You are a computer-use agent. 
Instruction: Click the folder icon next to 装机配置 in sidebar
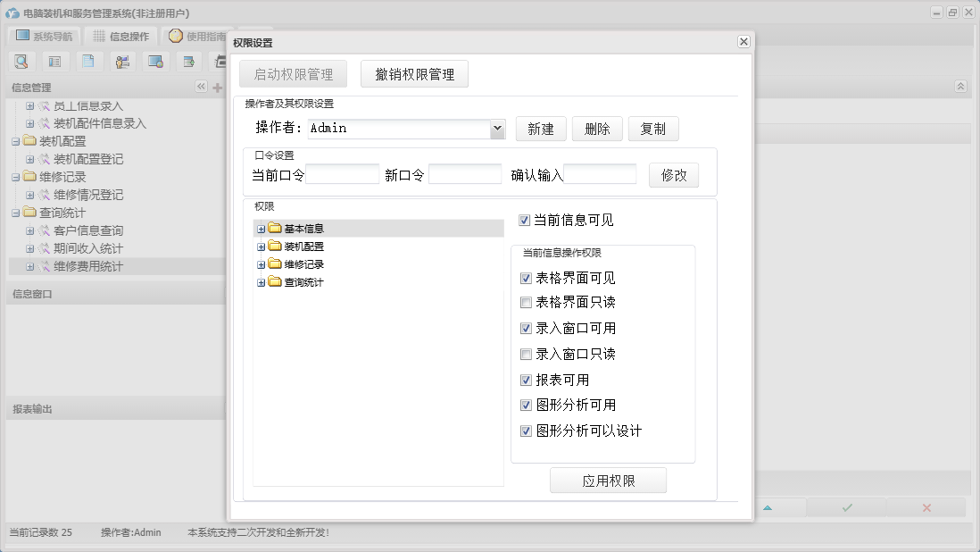(30, 140)
